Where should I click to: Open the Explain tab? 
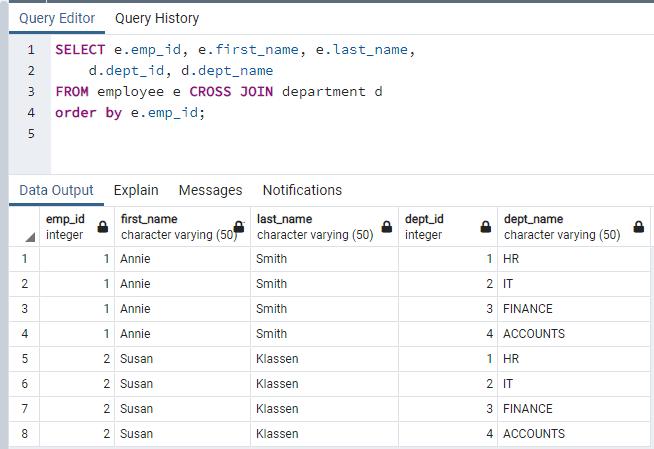tap(136, 190)
